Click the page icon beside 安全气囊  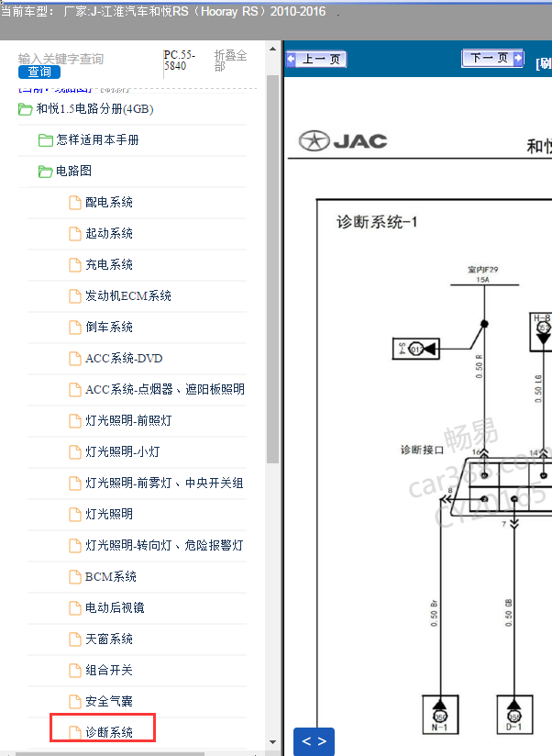(75, 702)
